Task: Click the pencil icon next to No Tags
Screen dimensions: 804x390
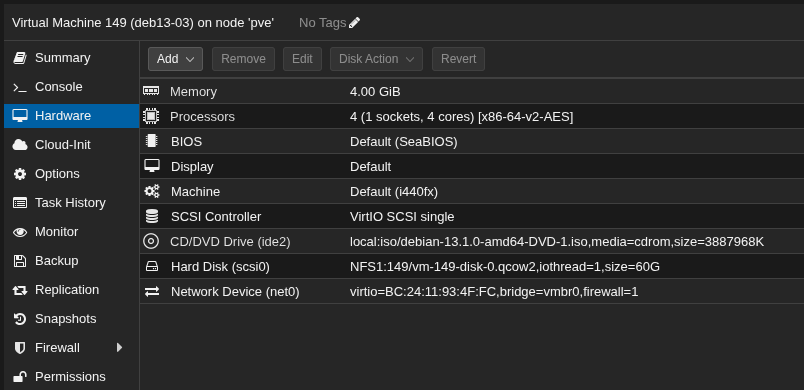Action: pos(354,23)
